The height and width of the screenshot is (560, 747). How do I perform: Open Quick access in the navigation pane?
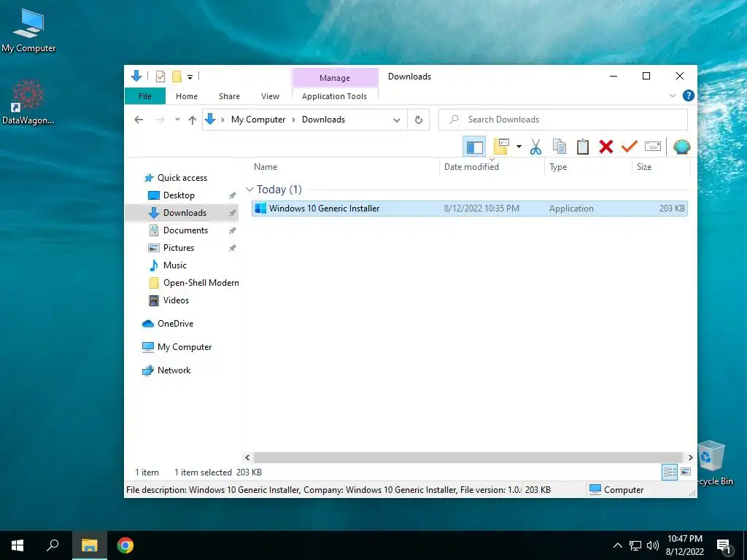click(x=182, y=178)
